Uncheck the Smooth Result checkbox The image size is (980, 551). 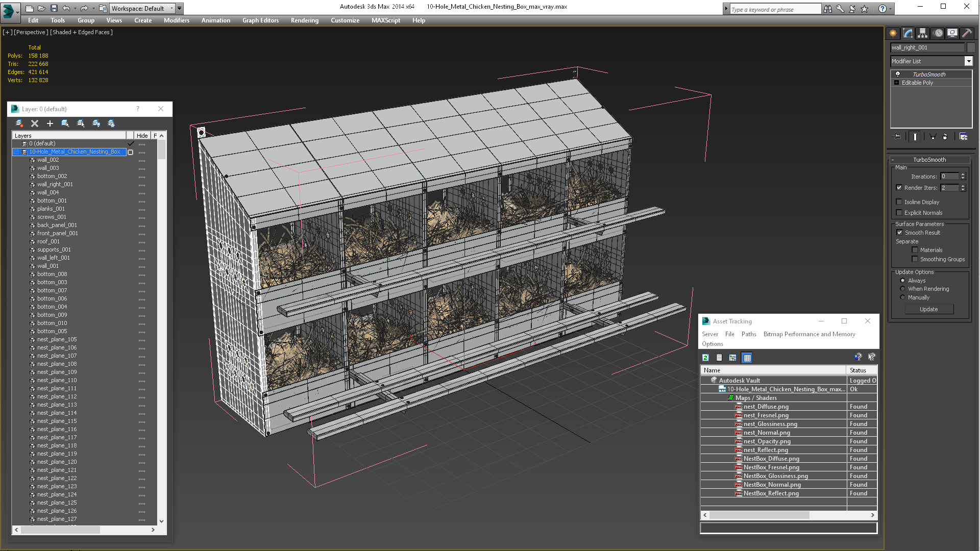[899, 233]
